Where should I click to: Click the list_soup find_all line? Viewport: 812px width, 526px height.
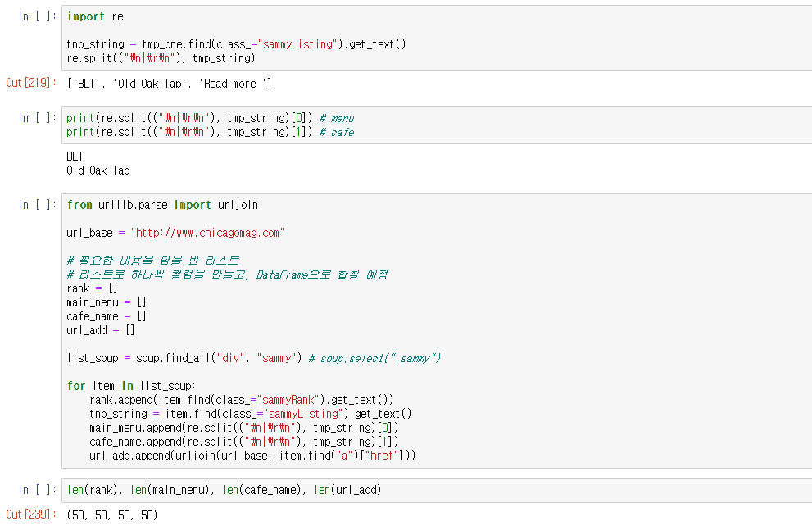pyautogui.click(x=253, y=358)
